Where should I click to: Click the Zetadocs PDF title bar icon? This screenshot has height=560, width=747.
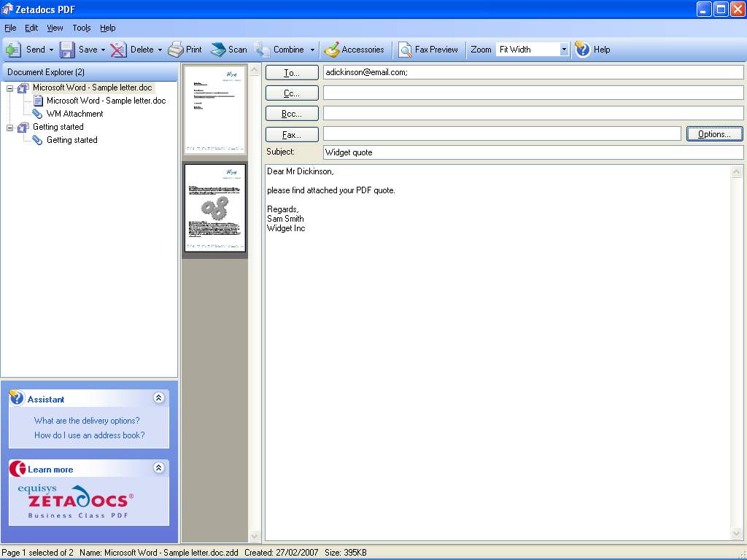[x=7, y=9]
